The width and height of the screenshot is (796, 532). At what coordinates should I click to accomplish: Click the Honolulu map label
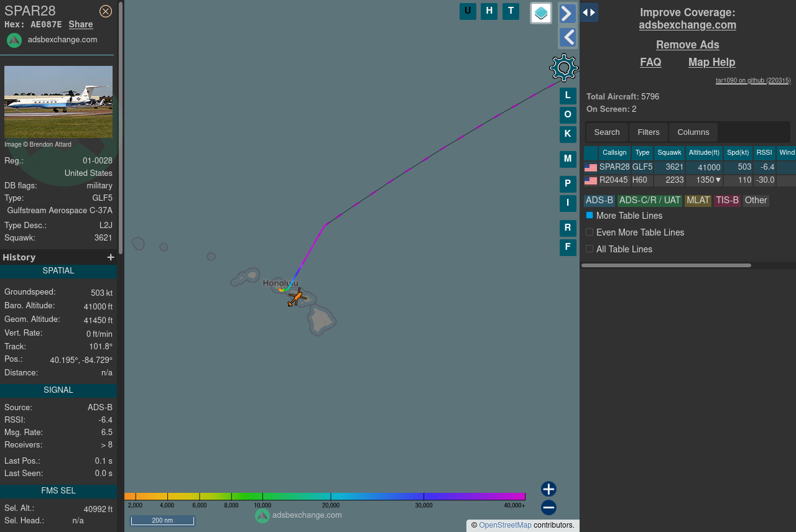(x=280, y=283)
